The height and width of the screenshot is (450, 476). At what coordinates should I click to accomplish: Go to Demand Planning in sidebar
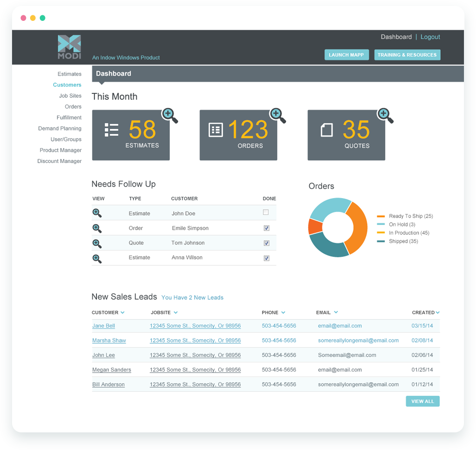[x=60, y=129]
